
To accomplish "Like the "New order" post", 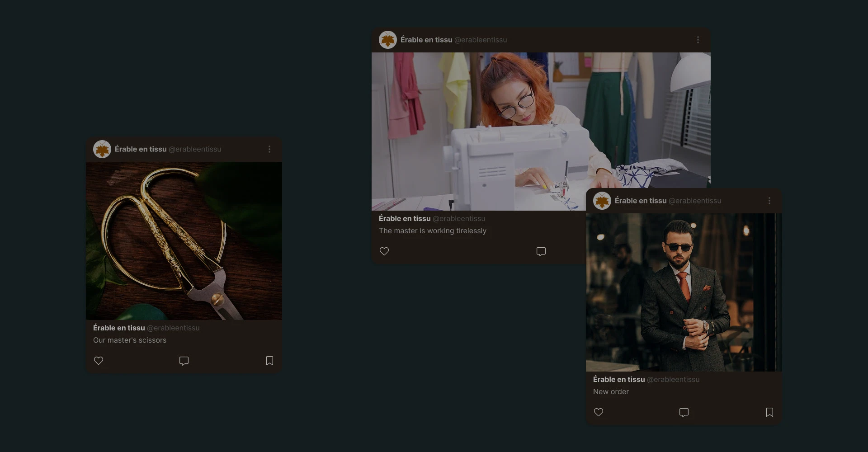I will point(599,412).
